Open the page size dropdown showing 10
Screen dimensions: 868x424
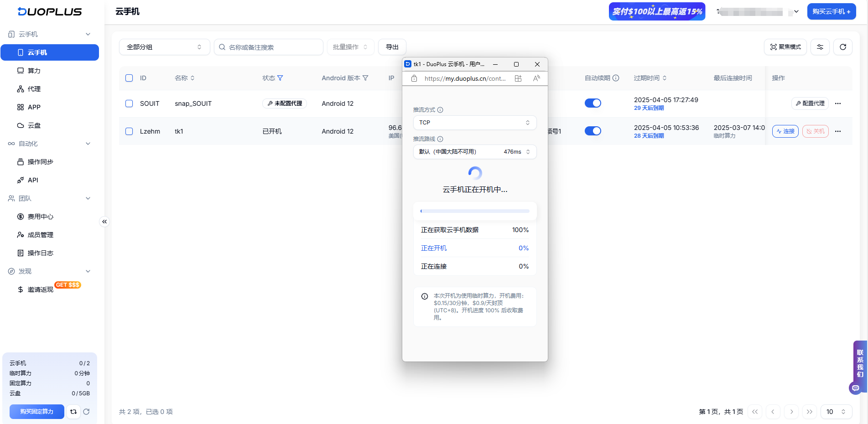tap(836, 412)
